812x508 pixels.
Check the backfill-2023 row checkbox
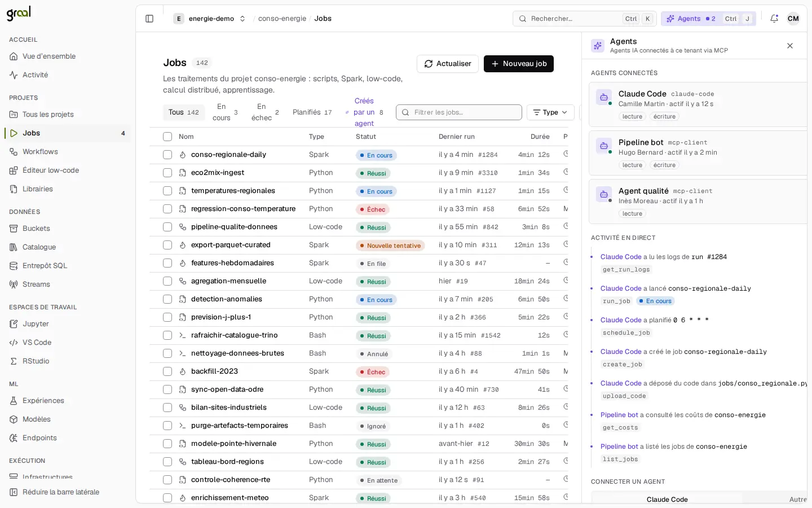[x=167, y=371]
